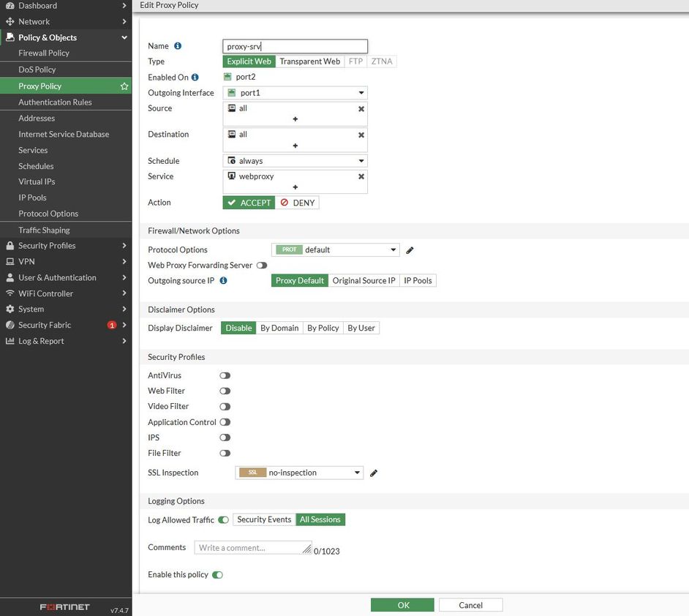Remove webproxy from Service field
Screen dimensions: 689x616
pyautogui.click(x=361, y=176)
